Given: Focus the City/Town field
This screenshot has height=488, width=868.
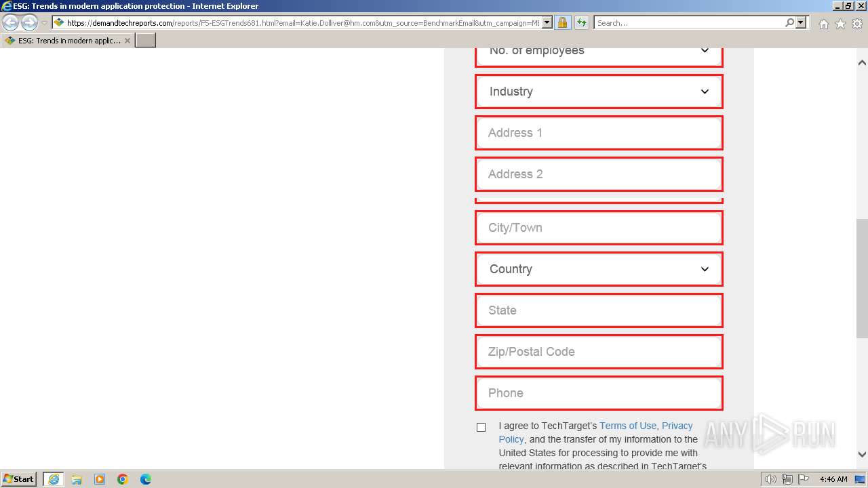Looking at the screenshot, I should click(599, 228).
